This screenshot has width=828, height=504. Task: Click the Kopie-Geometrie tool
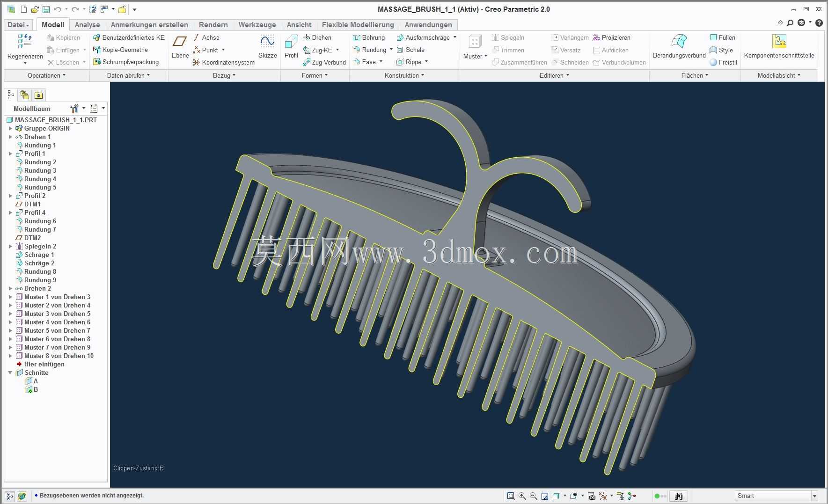click(120, 50)
